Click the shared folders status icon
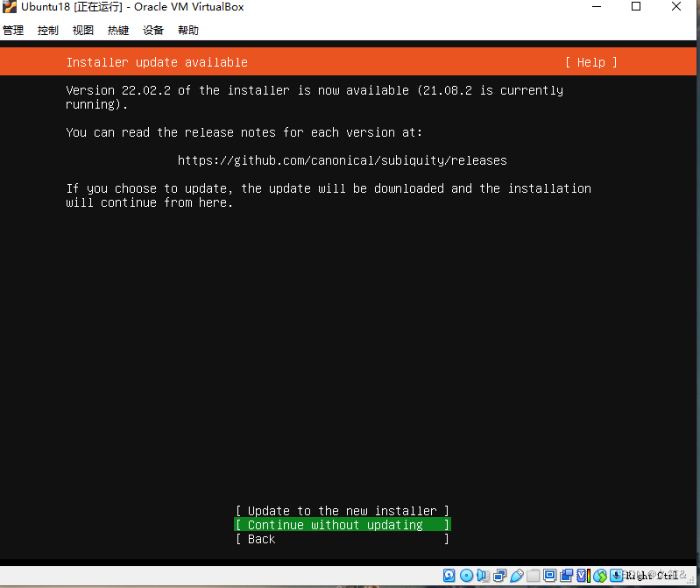The height and width of the screenshot is (588, 700). [x=533, y=576]
